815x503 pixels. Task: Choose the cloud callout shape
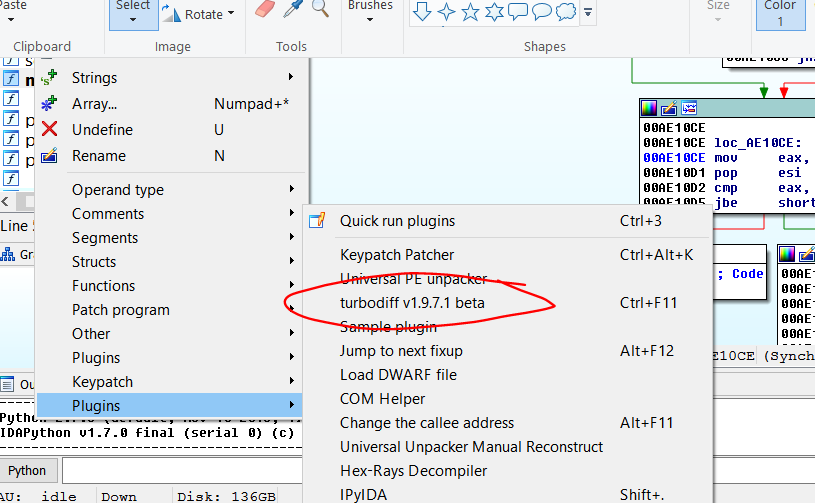coord(566,12)
